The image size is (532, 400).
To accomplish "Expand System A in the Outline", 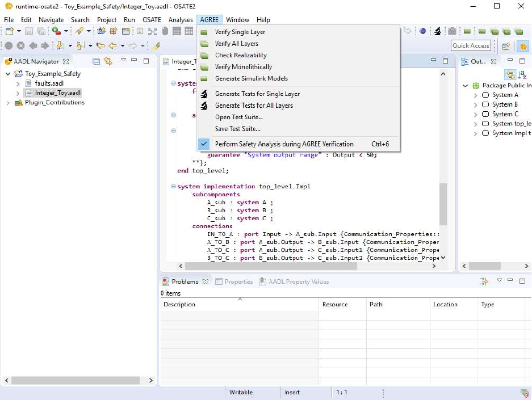I will pos(475,95).
